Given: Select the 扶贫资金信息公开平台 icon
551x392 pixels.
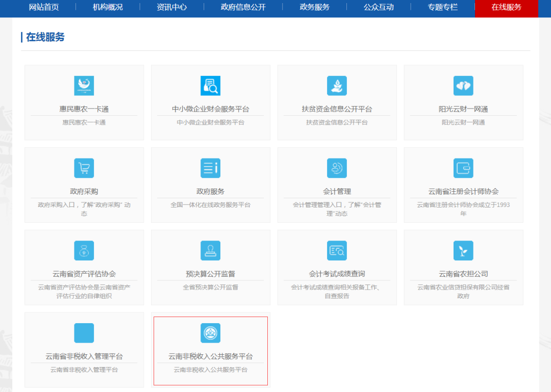Looking at the screenshot, I should (x=337, y=86).
